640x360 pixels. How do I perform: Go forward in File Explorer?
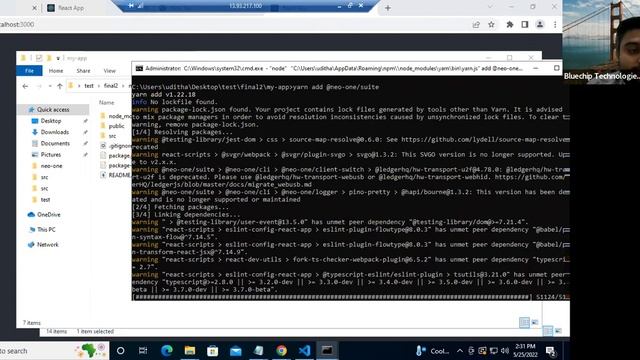click(39, 86)
